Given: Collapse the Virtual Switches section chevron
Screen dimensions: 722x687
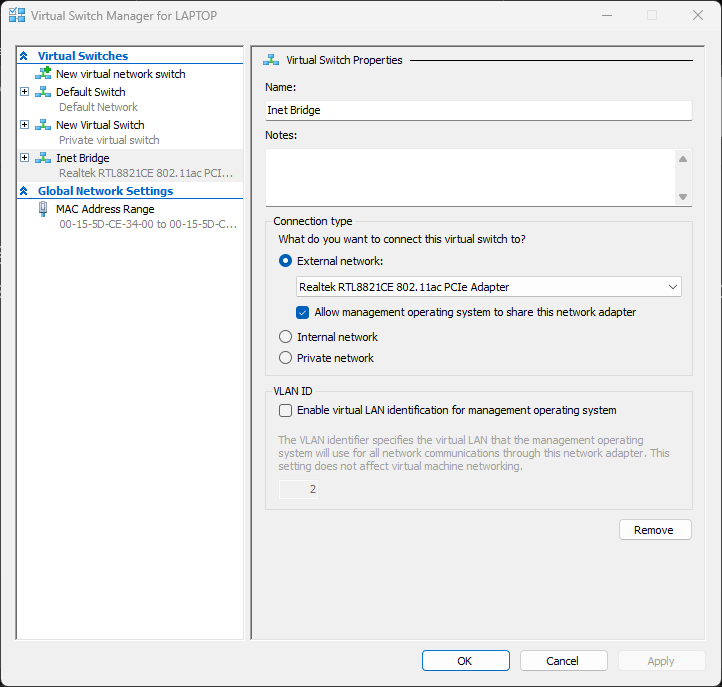Looking at the screenshot, I should point(24,56).
